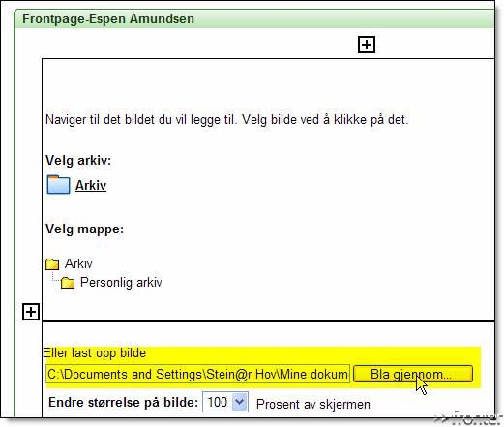
Task: Click the Velg arkiv heading
Action: [x=78, y=160]
